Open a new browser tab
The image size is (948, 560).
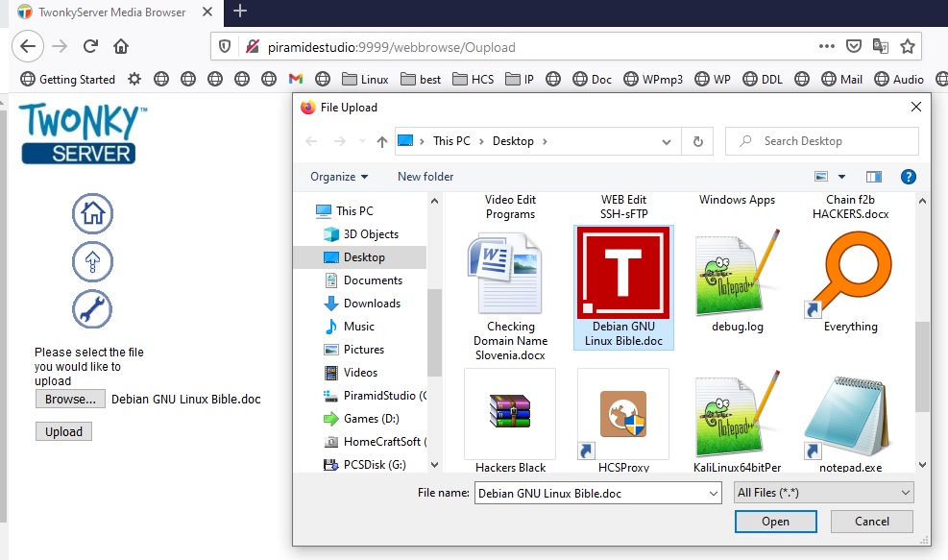(240, 11)
